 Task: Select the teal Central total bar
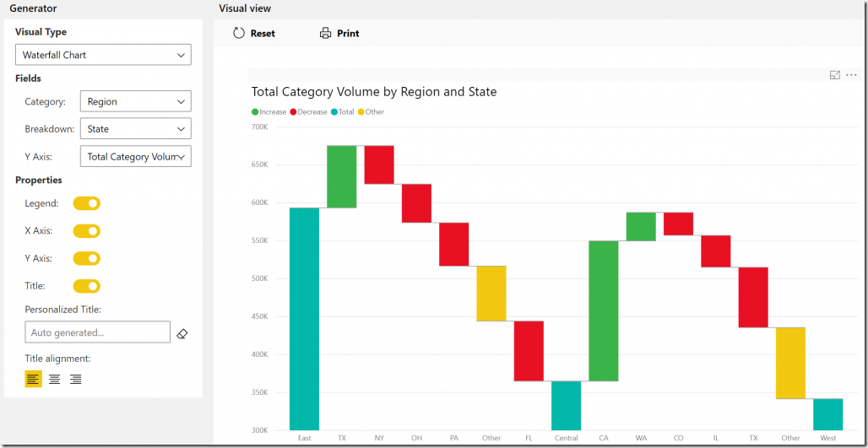567,406
